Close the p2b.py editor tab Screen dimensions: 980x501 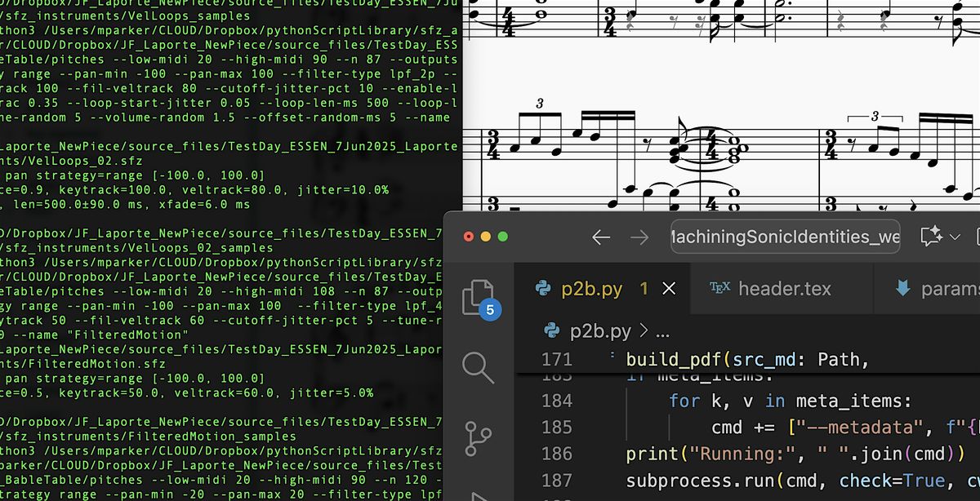click(x=669, y=289)
